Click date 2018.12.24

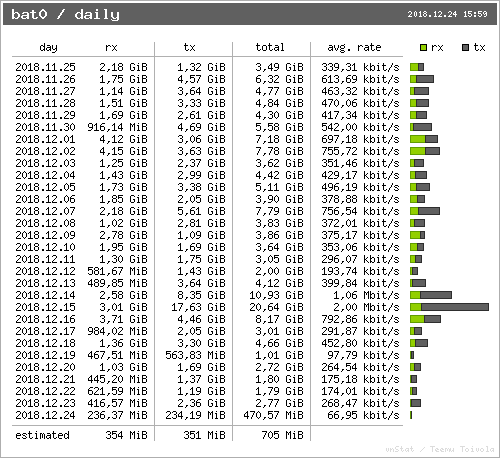[x=45, y=415]
